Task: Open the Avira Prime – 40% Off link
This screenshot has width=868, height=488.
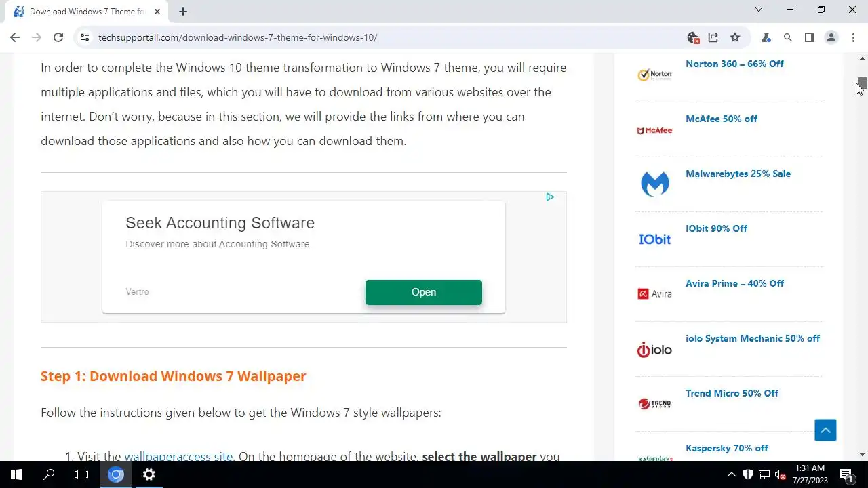Action: [734, 283]
